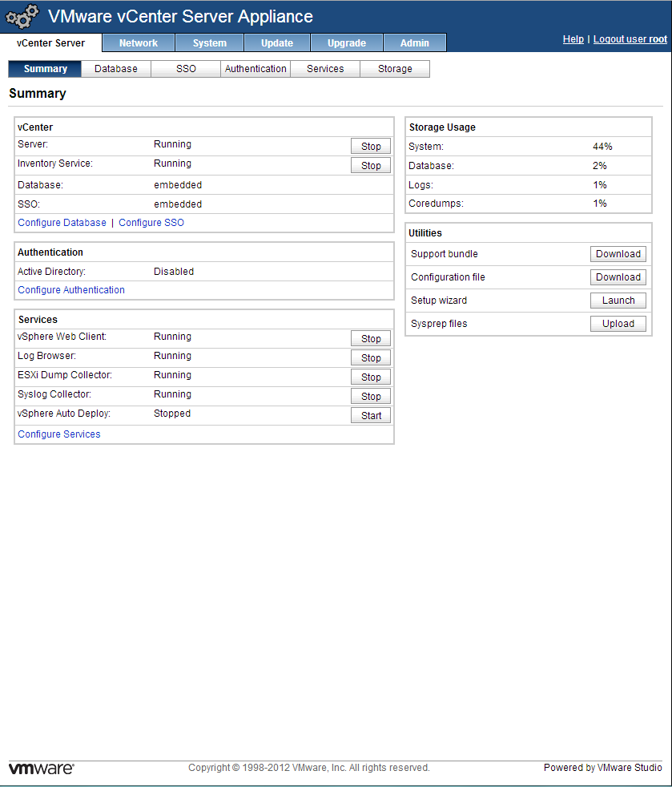Open the Configure Database link
The width and height of the screenshot is (672, 787).
point(62,223)
